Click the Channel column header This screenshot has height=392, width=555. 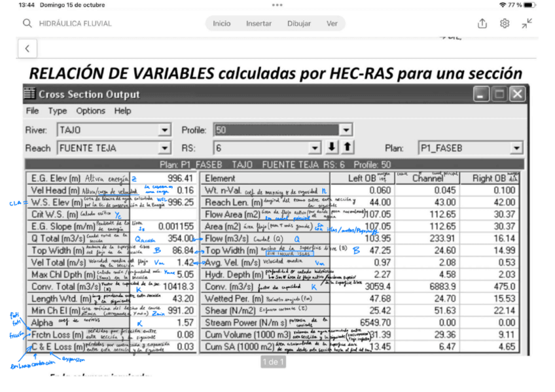tap(427, 178)
